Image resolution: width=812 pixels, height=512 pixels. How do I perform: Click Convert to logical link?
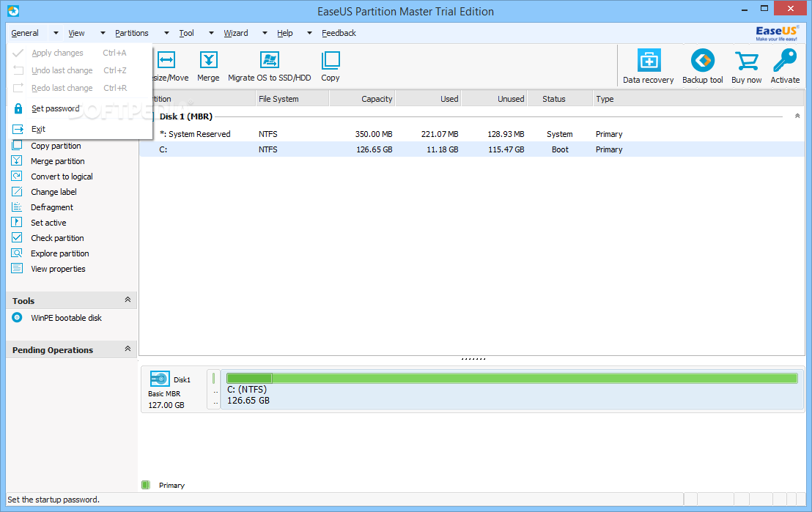(62, 177)
